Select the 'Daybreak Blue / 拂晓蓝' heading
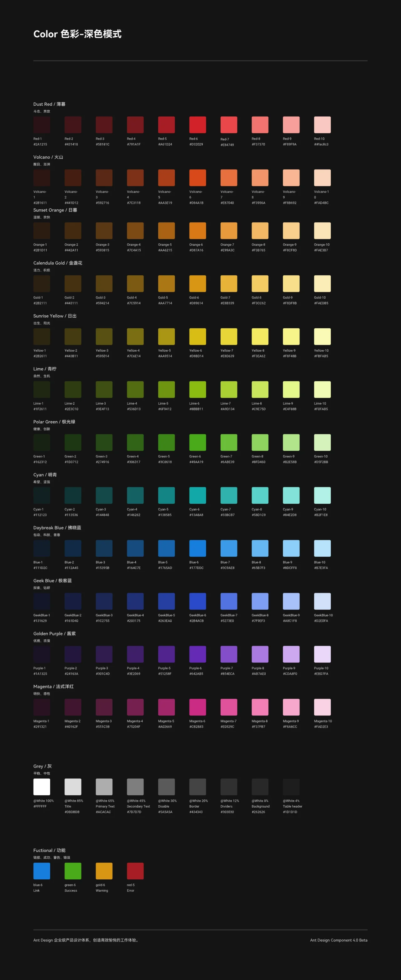This screenshot has height=980, width=401. 57,527
